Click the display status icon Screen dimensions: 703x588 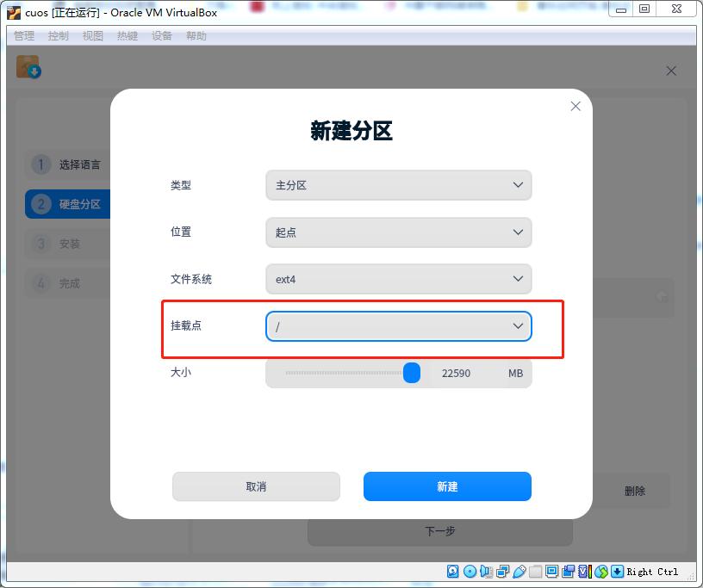tap(551, 571)
